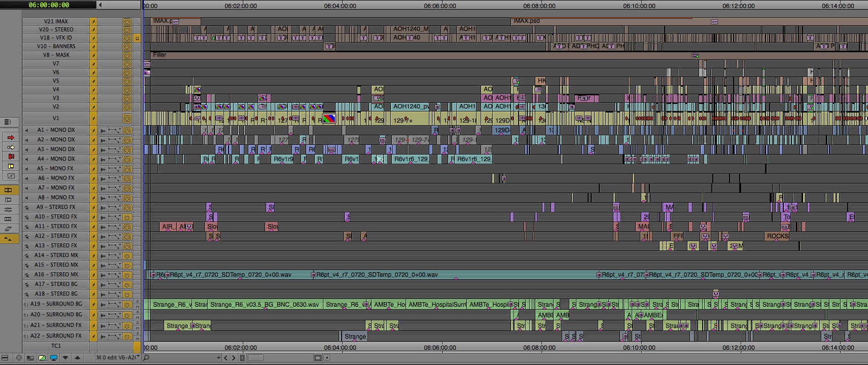Toggle the monitor button on V21 IMAX track
This screenshot has width=868, height=365.
pos(127,21)
